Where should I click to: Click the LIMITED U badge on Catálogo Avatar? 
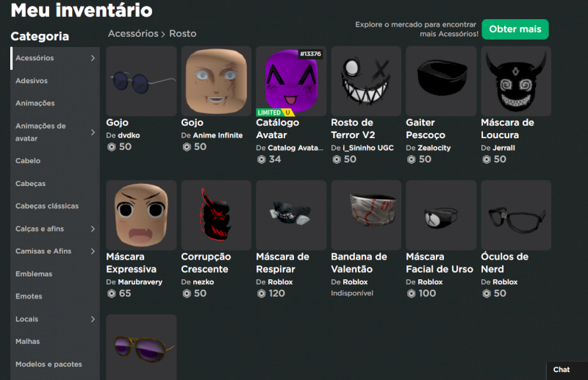(x=275, y=112)
